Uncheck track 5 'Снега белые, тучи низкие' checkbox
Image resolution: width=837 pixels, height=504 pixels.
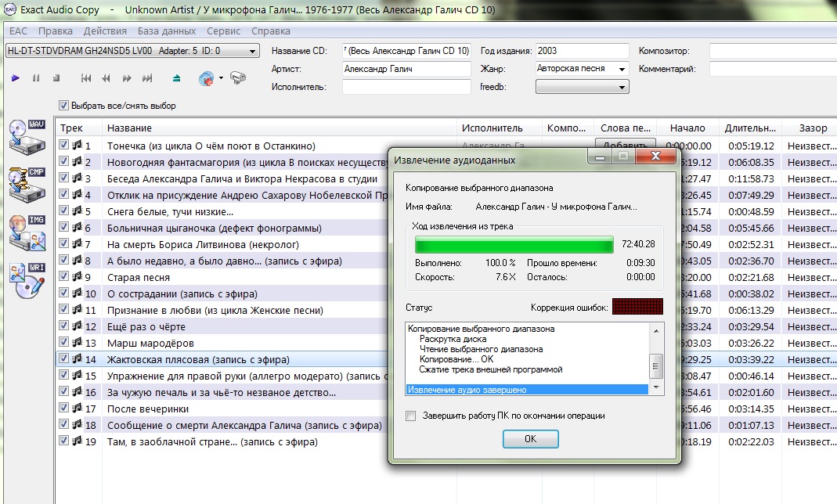pyautogui.click(x=64, y=211)
